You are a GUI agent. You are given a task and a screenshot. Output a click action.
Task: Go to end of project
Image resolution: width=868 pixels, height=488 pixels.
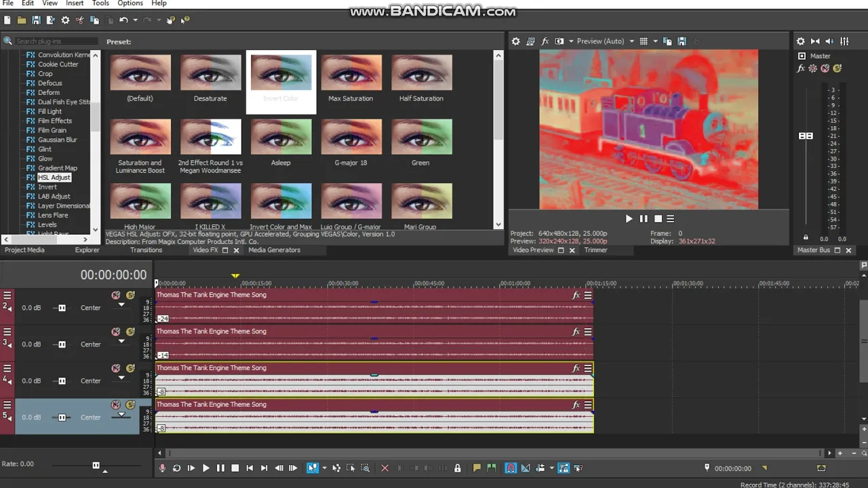[x=264, y=468]
